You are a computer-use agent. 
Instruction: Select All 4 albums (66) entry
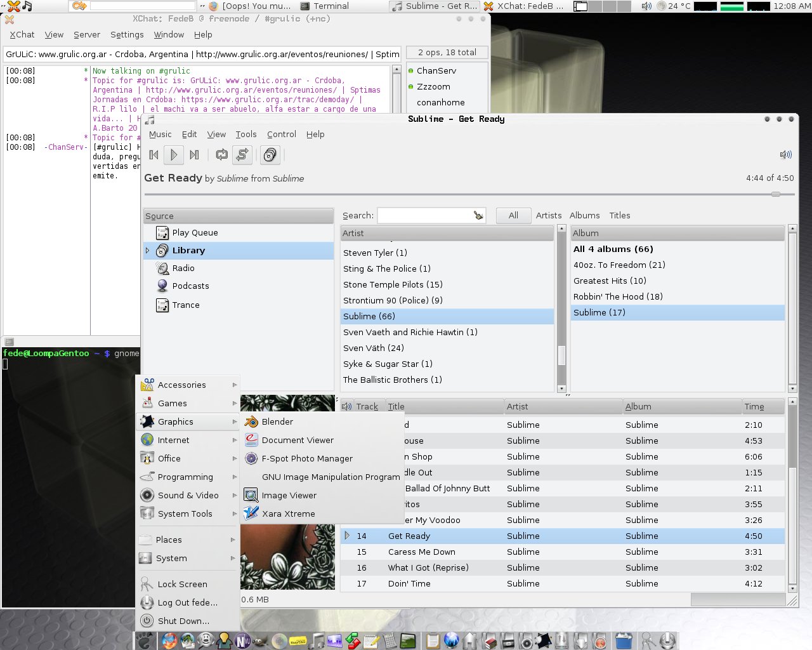pos(678,249)
